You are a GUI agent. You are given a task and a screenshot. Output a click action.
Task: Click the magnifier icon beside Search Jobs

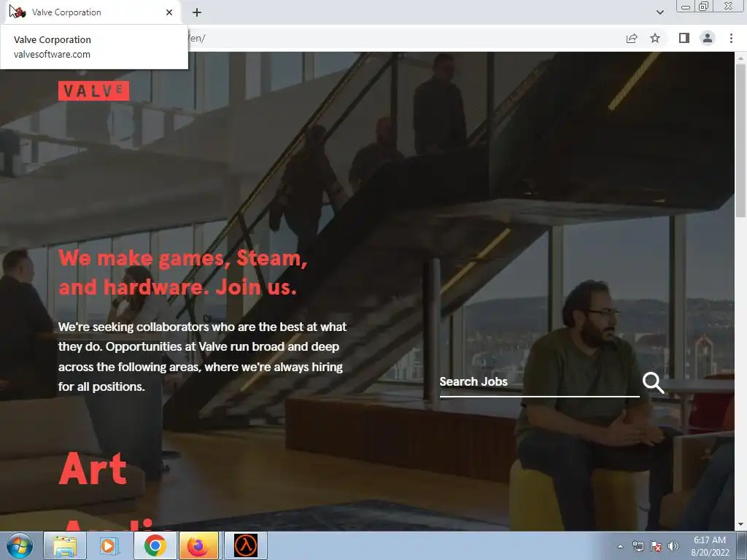pos(653,382)
